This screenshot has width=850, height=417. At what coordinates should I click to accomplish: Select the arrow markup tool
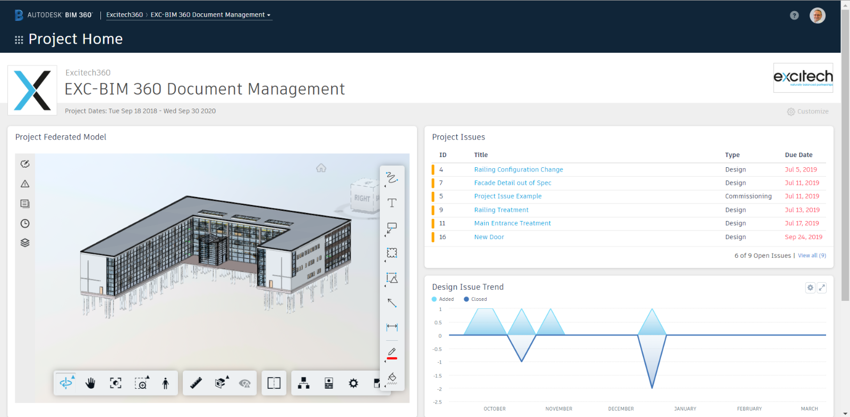[392, 303]
